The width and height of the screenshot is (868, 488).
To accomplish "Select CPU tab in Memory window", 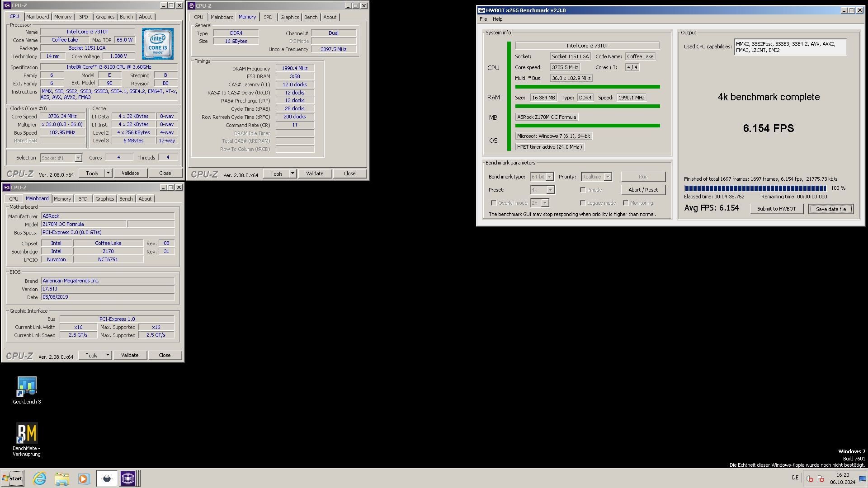I will [198, 17].
